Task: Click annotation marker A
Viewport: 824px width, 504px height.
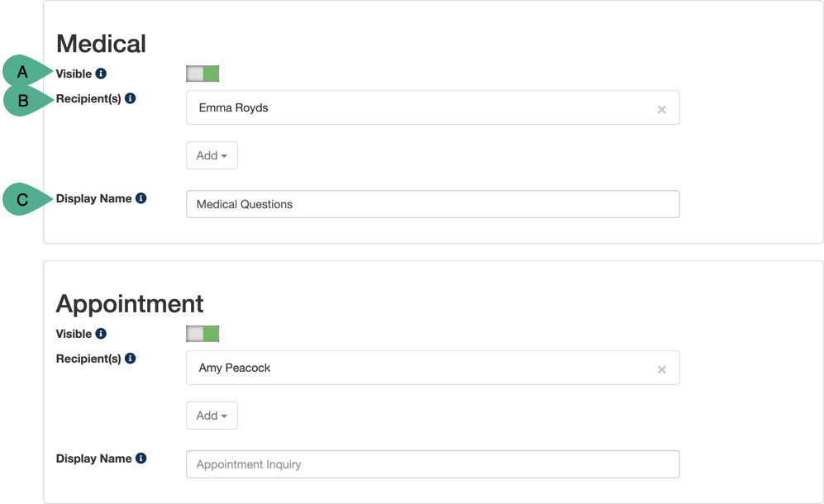Action: [x=22, y=73]
